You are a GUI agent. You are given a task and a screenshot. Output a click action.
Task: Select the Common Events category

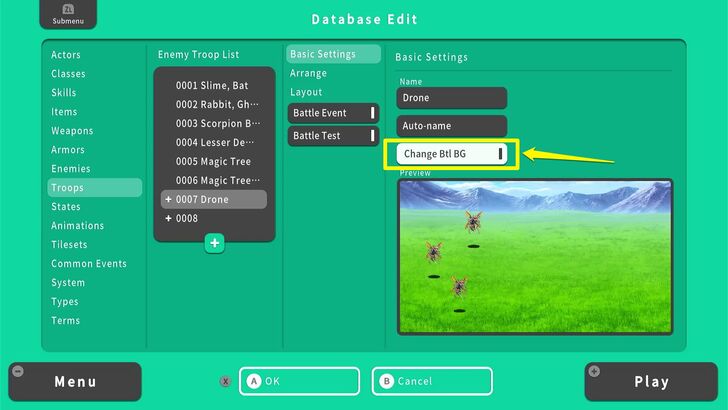[89, 264]
